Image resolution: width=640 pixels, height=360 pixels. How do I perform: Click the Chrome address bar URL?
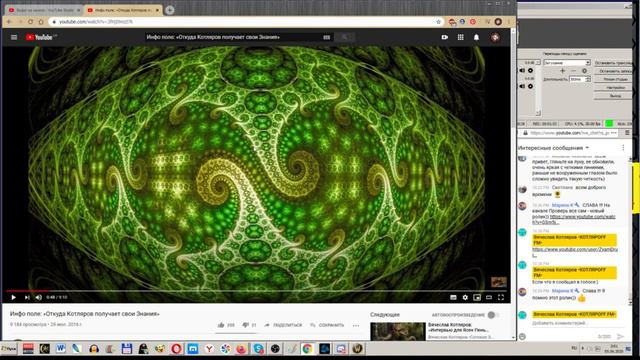pos(96,22)
